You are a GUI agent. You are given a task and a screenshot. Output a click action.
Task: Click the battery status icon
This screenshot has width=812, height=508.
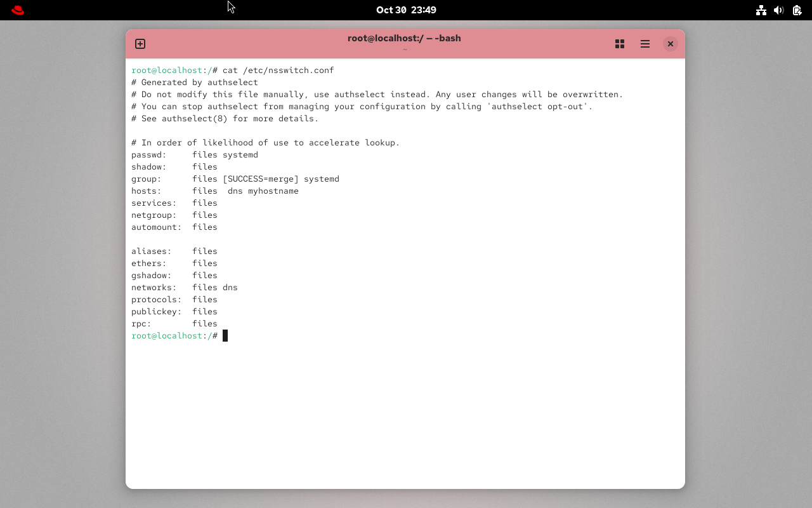(797, 10)
